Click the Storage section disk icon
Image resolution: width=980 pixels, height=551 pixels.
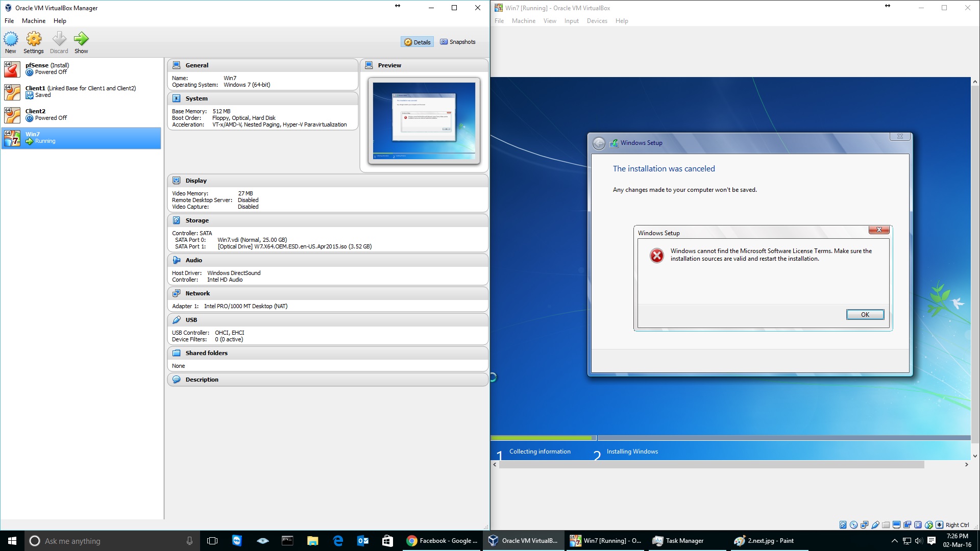[177, 220]
